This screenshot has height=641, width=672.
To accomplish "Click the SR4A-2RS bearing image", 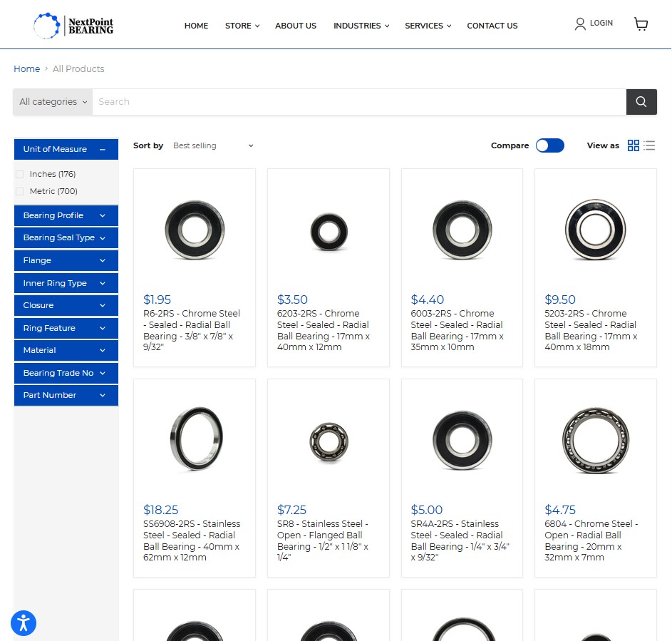I will coord(462,441).
